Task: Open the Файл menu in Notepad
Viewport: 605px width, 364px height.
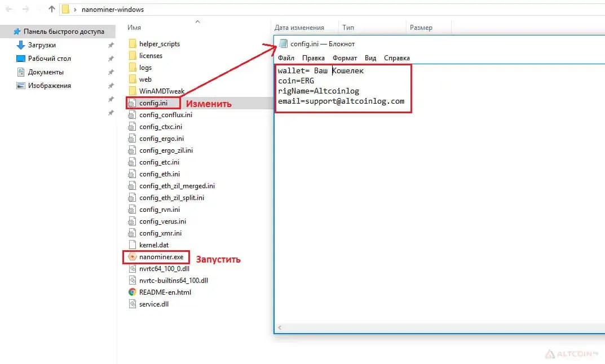Action: 286,58
